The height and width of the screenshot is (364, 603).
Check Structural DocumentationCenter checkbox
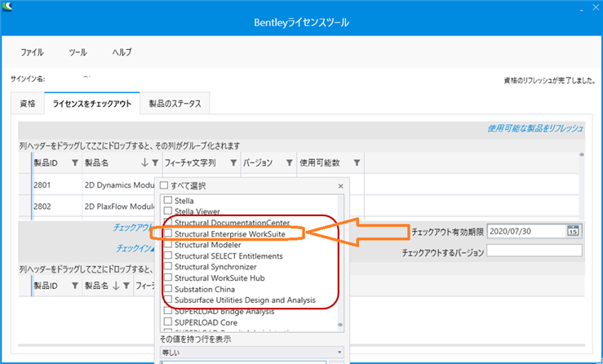coord(167,222)
